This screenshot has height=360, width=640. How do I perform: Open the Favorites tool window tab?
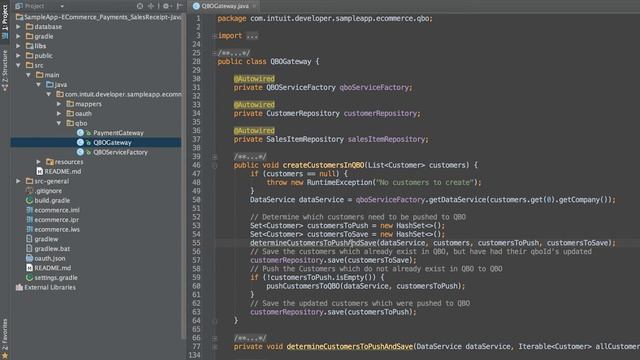[x=4, y=339]
